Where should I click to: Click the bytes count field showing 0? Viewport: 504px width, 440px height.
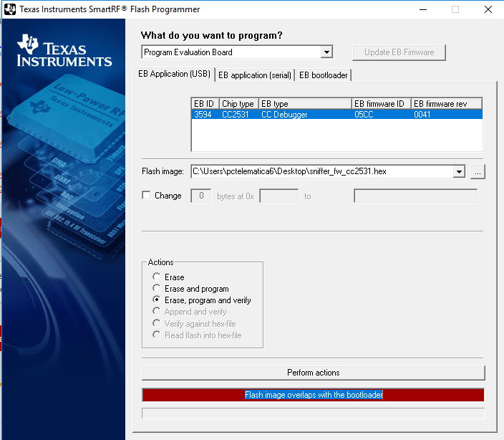[x=201, y=196]
